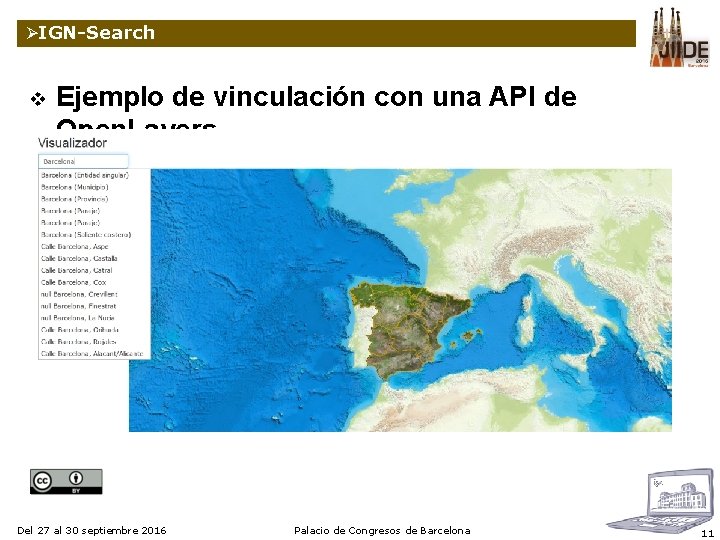Click the slide number 11

tap(708, 533)
